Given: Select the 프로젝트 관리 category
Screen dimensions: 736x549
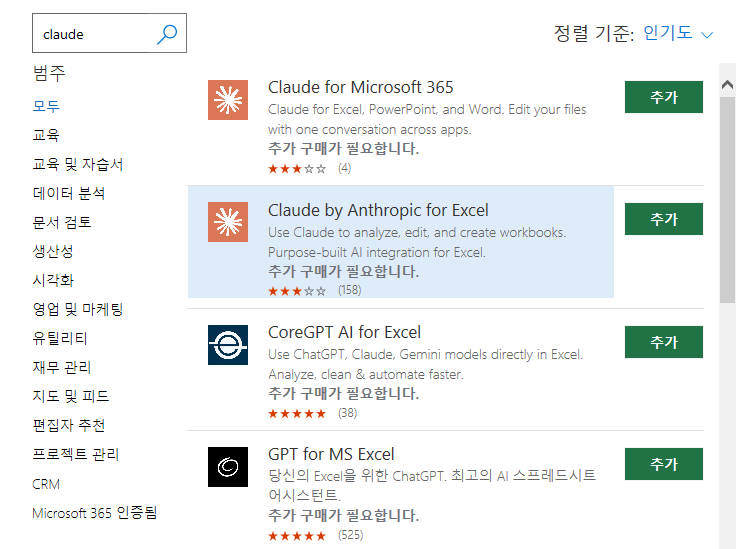Looking at the screenshot, I should 76,455.
